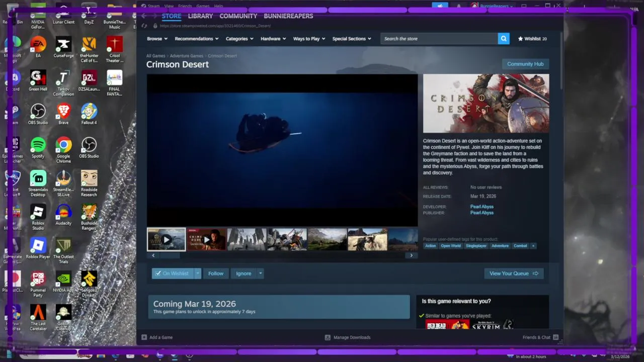
Task: Open Audacity desktop icon
Action: (x=63, y=215)
